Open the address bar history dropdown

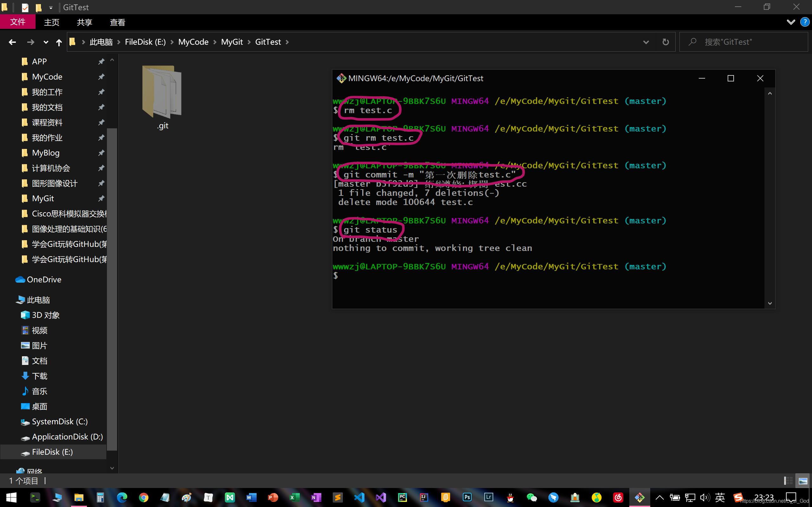[x=646, y=42]
